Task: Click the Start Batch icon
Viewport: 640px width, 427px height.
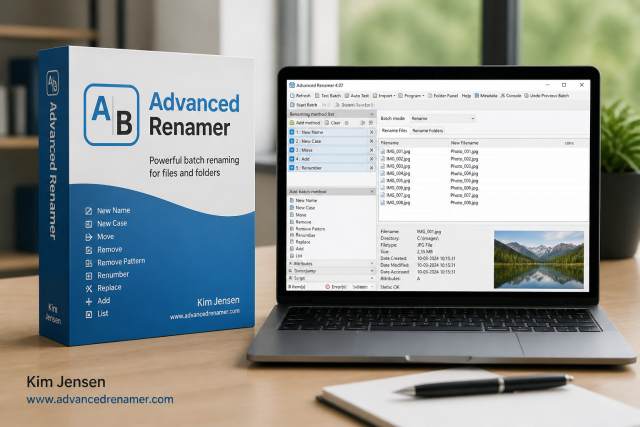Action: coord(292,105)
